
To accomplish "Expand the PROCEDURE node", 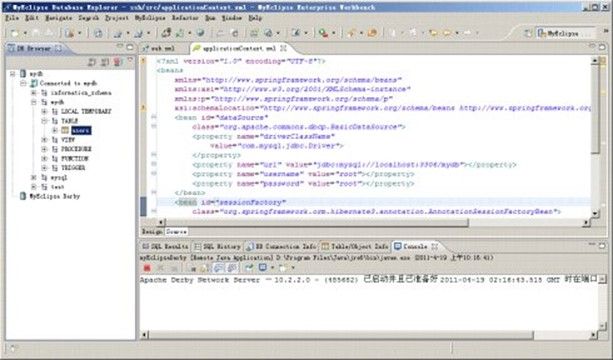I will (44, 149).
